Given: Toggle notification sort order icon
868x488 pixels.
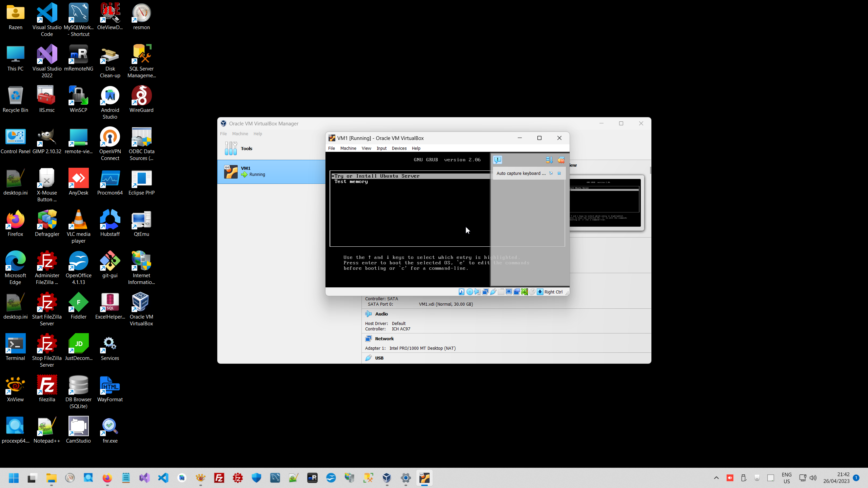Looking at the screenshot, I should coord(549,160).
